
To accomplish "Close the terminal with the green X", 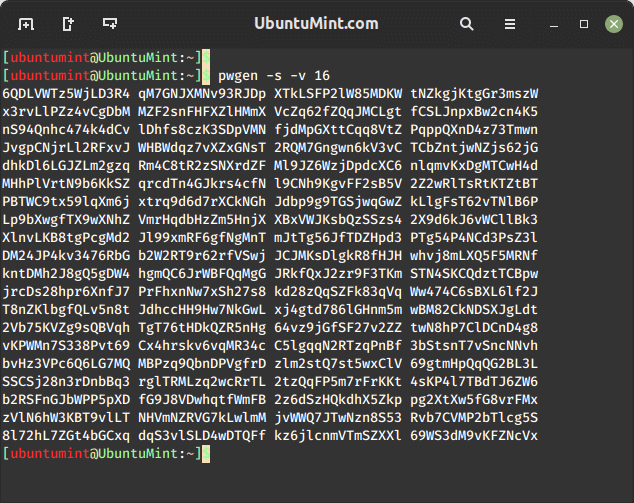I will tap(614, 24).
